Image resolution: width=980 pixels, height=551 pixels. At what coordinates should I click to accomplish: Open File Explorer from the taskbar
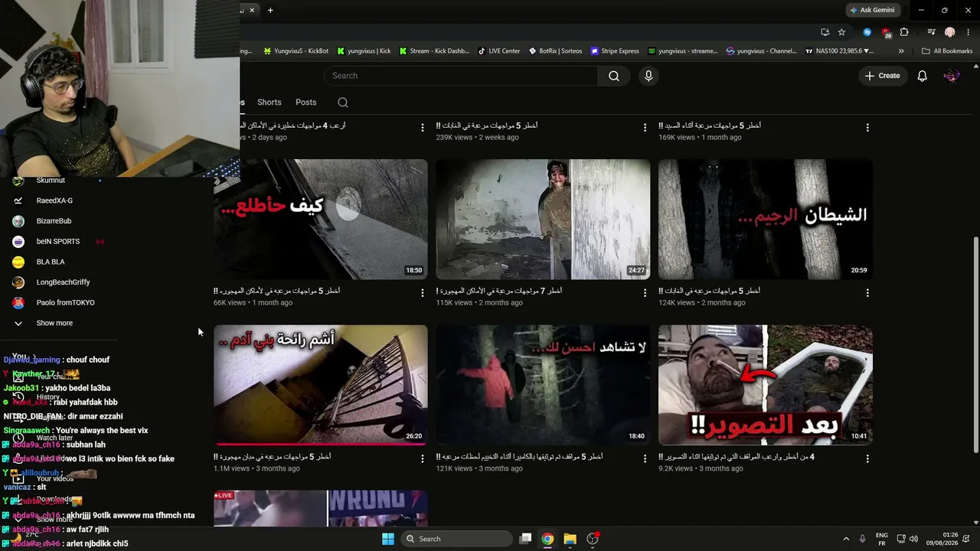[570, 539]
